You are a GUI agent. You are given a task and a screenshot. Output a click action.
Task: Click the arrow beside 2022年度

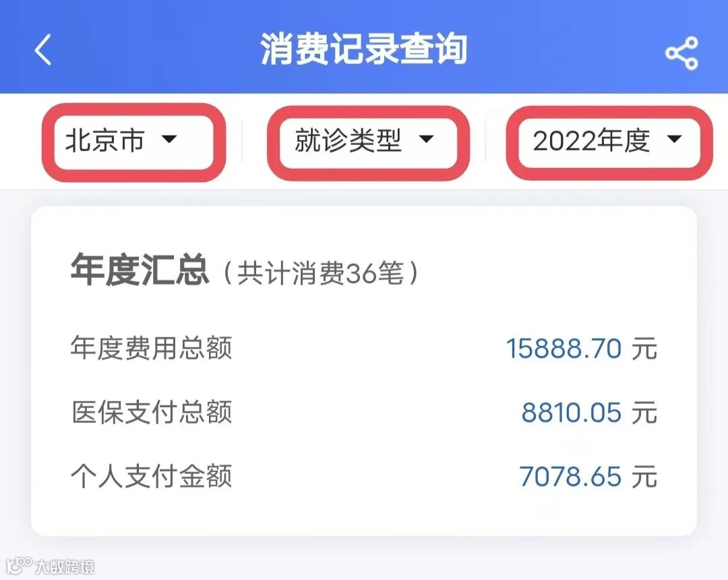click(x=674, y=138)
